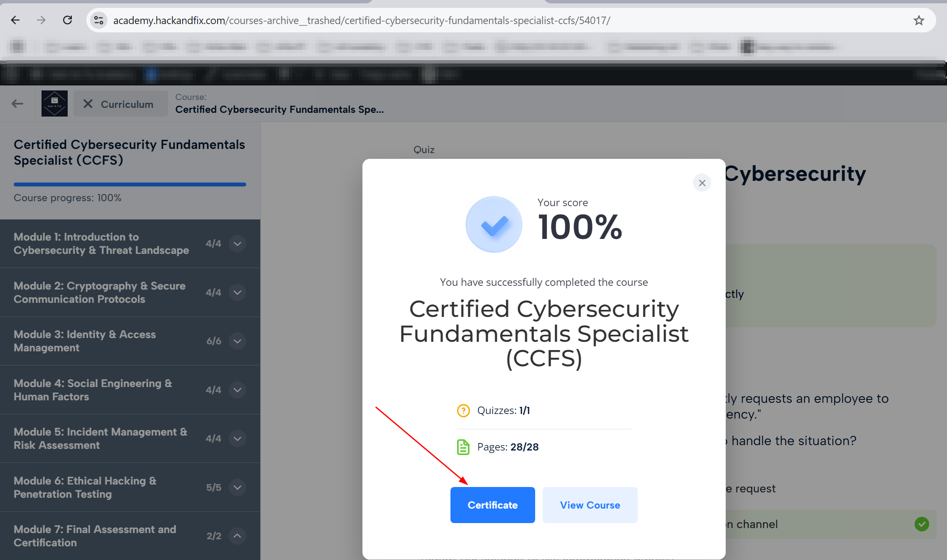Screen dimensions: 947x560
Task: Expand Module 1 Introduction to Cybersecurity
Action: tap(237, 243)
